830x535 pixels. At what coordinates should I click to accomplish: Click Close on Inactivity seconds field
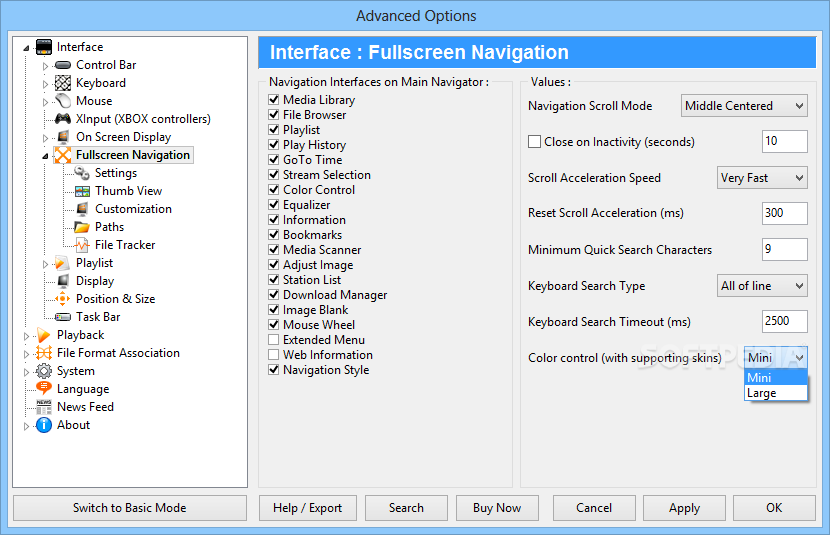coord(784,141)
